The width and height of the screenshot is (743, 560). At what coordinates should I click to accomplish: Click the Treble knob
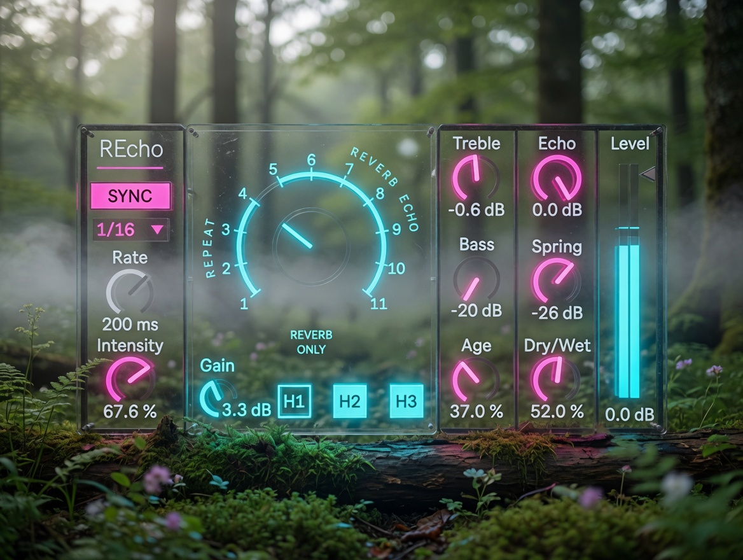(475, 179)
